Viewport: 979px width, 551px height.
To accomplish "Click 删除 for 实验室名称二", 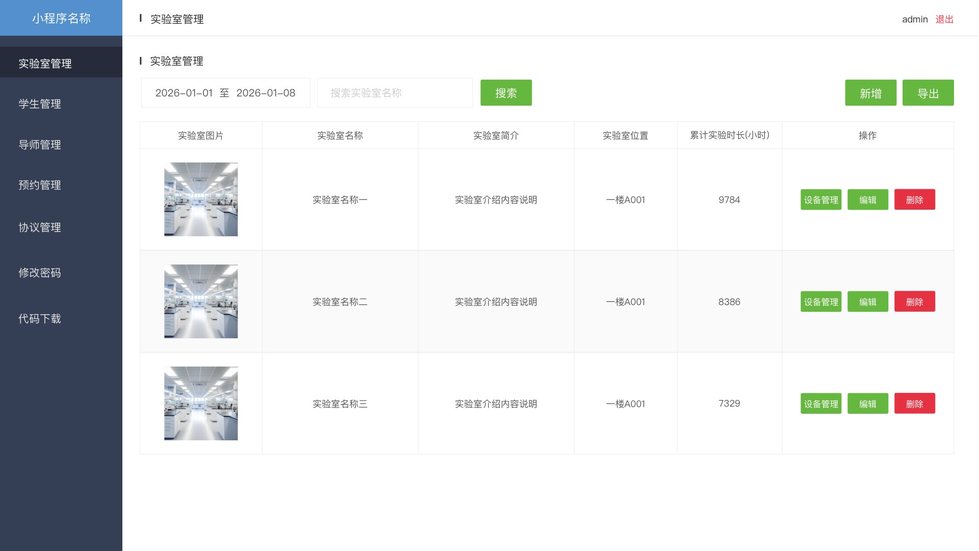I will [914, 301].
